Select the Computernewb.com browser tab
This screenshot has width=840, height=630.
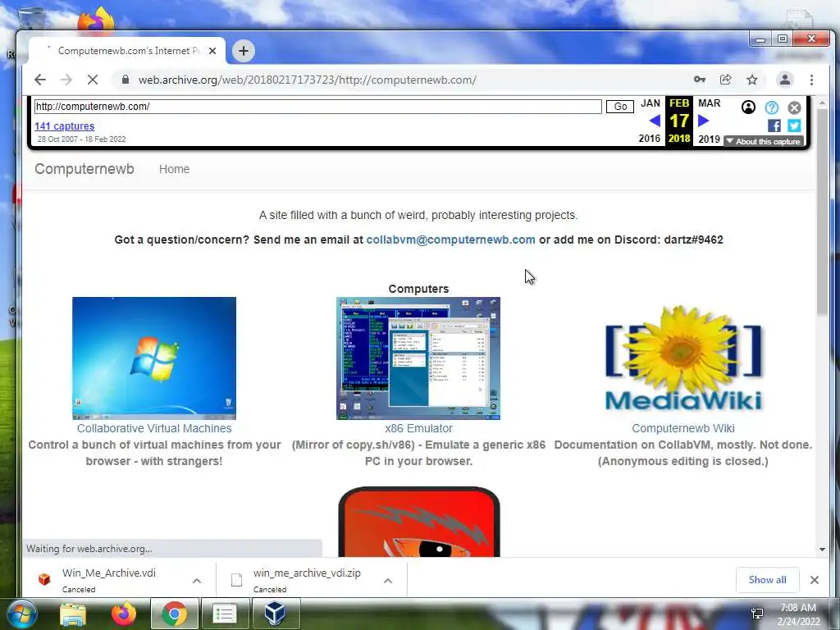point(127,51)
